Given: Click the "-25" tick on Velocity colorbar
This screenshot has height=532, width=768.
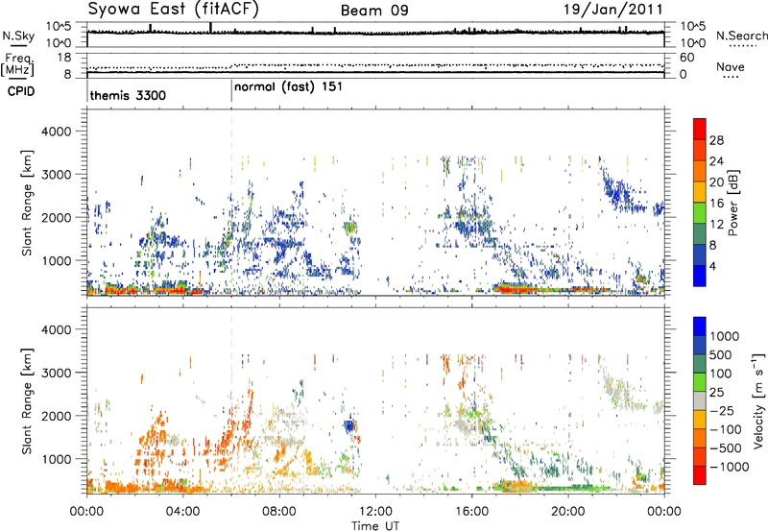Looking at the screenshot, I should [722, 411].
